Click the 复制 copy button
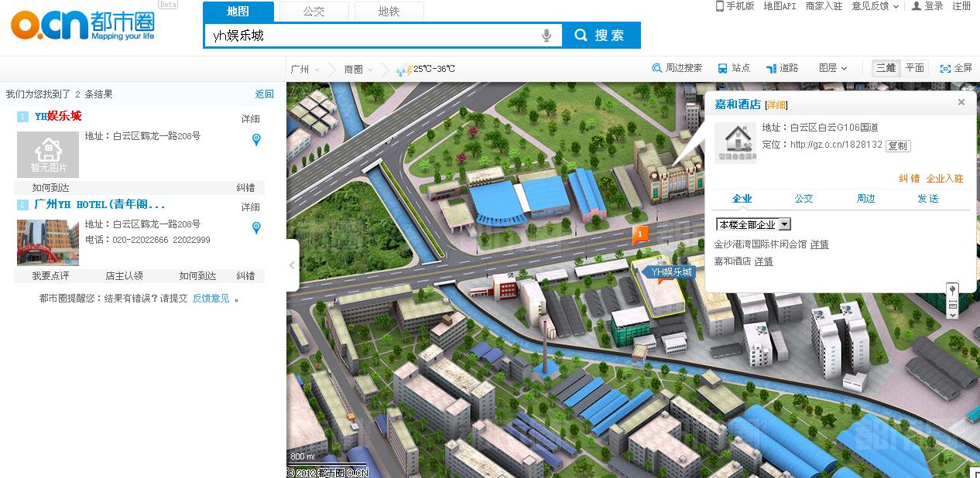Viewport: 980px width, 478px height. pos(898,145)
